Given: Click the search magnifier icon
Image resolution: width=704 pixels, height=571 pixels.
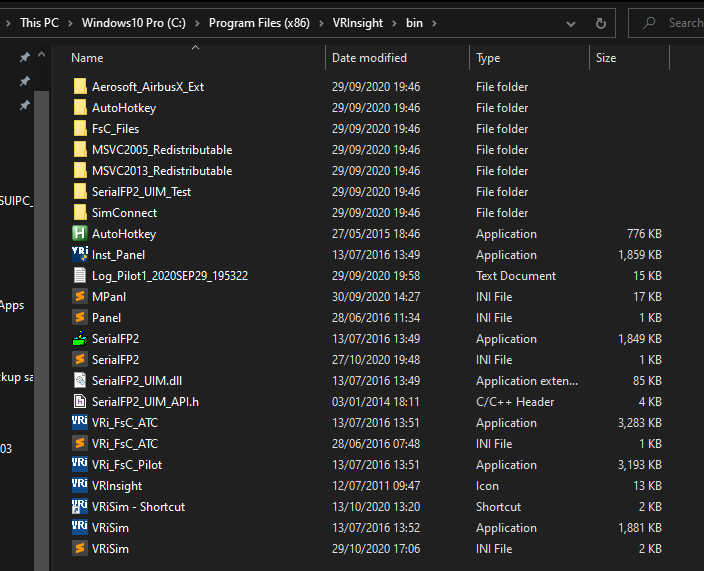Looking at the screenshot, I should pos(649,23).
